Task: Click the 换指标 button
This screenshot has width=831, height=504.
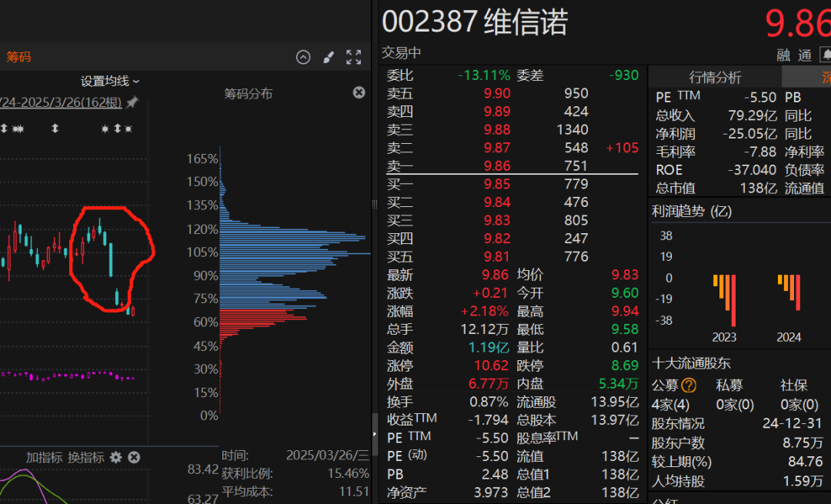Action: click(86, 457)
